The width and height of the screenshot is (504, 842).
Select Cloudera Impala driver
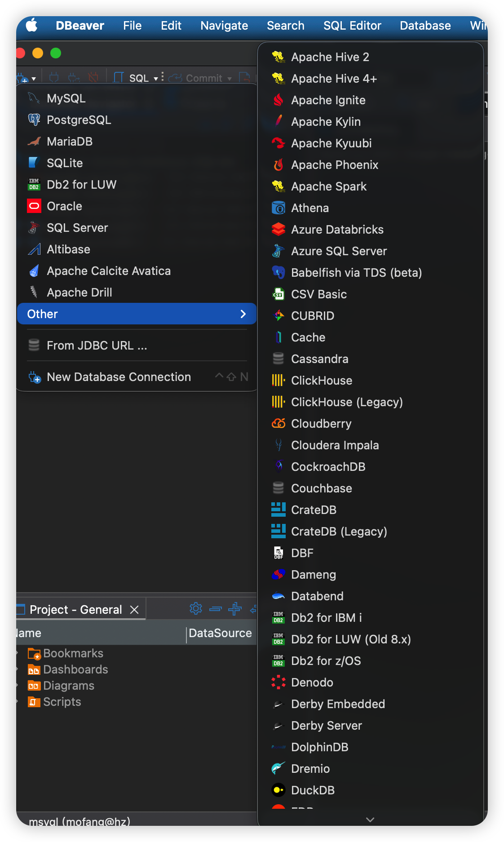point(371,445)
